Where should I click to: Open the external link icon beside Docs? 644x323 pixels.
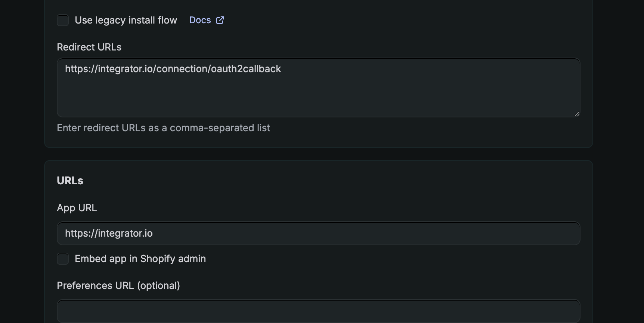220,20
